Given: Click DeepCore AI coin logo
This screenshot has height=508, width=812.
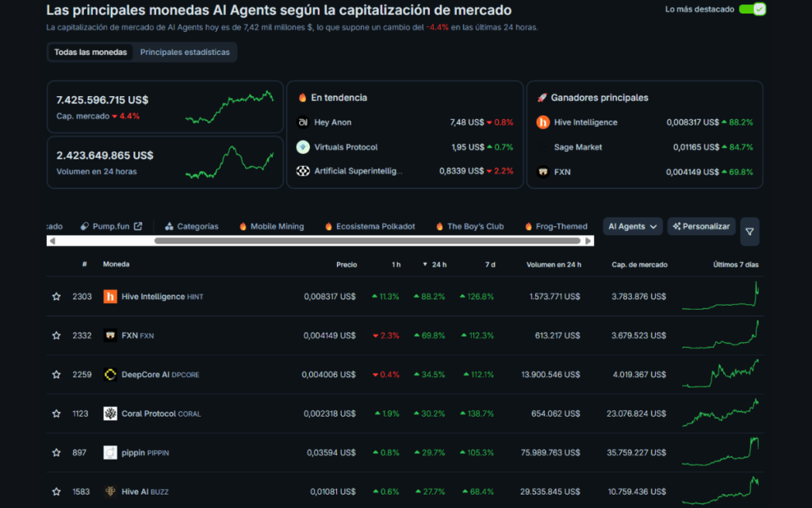Looking at the screenshot, I should [109, 375].
